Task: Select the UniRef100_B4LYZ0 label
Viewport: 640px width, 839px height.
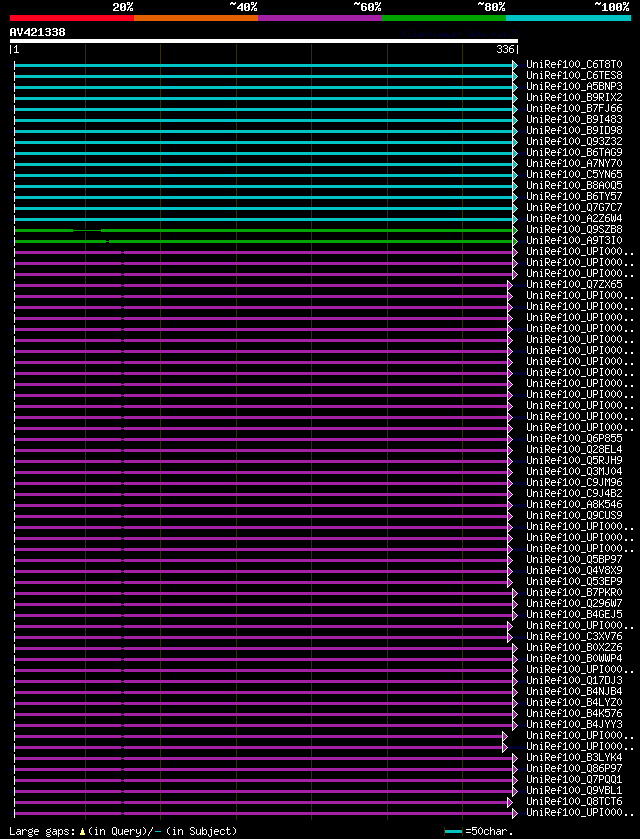Action: (574, 703)
